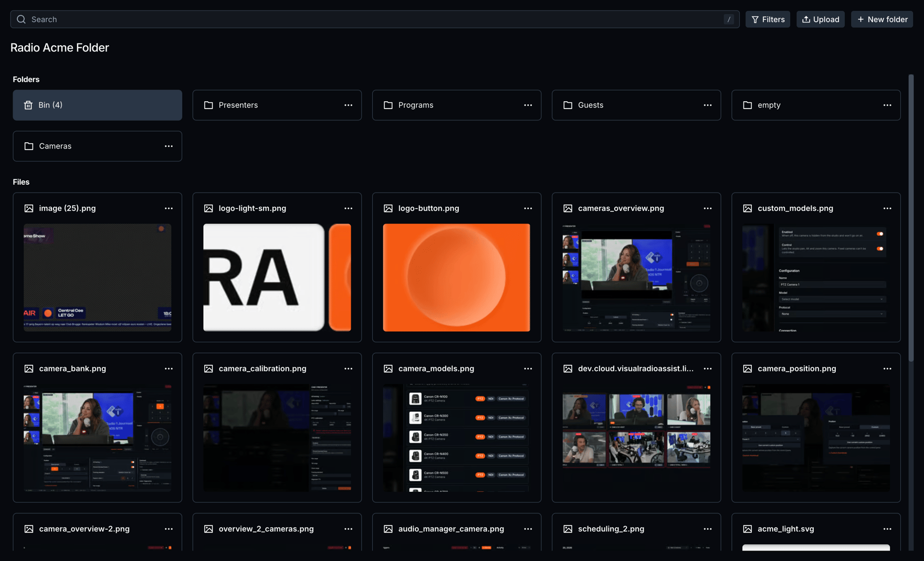Open more options for custom_models.png
The height and width of the screenshot is (561, 924).
[887, 208]
